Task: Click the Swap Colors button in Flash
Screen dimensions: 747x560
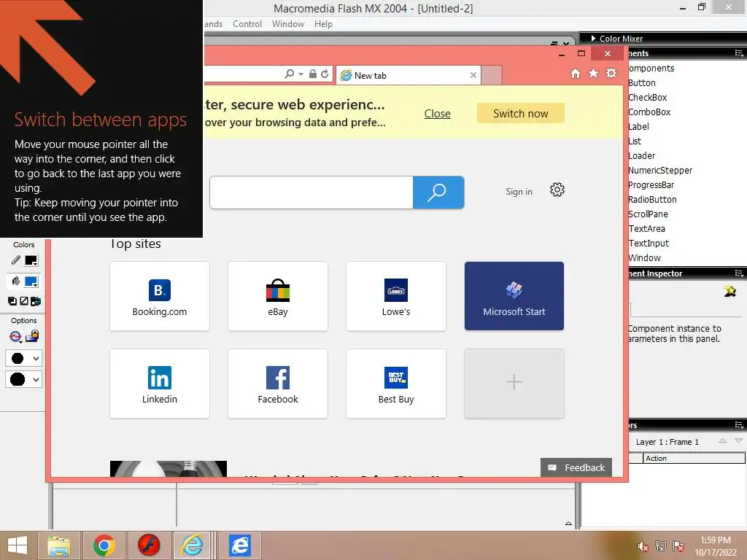Action: tap(36, 301)
